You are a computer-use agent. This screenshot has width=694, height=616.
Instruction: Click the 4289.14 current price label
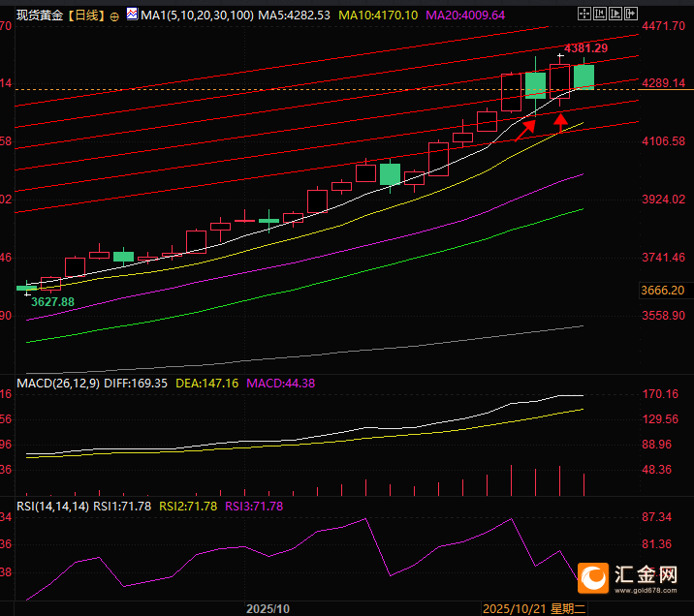(x=663, y=83)
